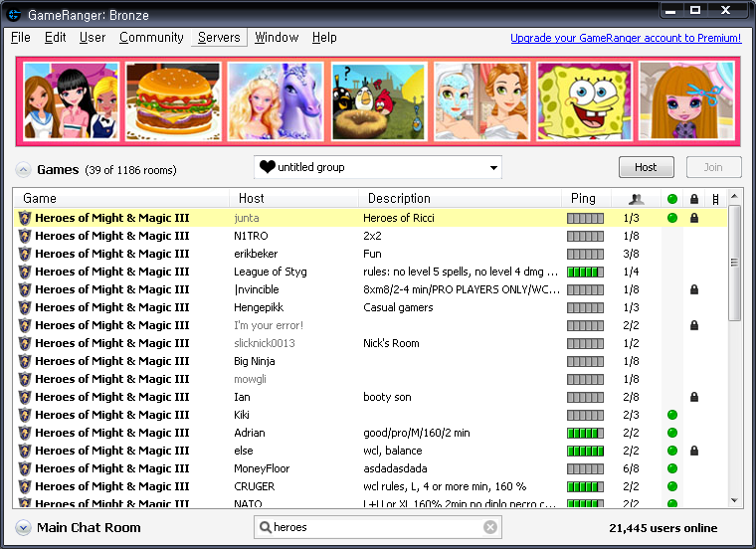Viewport: 756px width, 549px height.
Task: Collapse the Games section
Action: pos(23,170)
